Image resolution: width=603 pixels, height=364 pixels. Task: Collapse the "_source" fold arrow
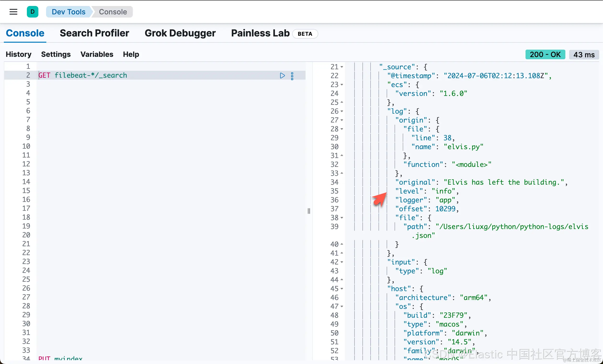(x=342, y=67)
